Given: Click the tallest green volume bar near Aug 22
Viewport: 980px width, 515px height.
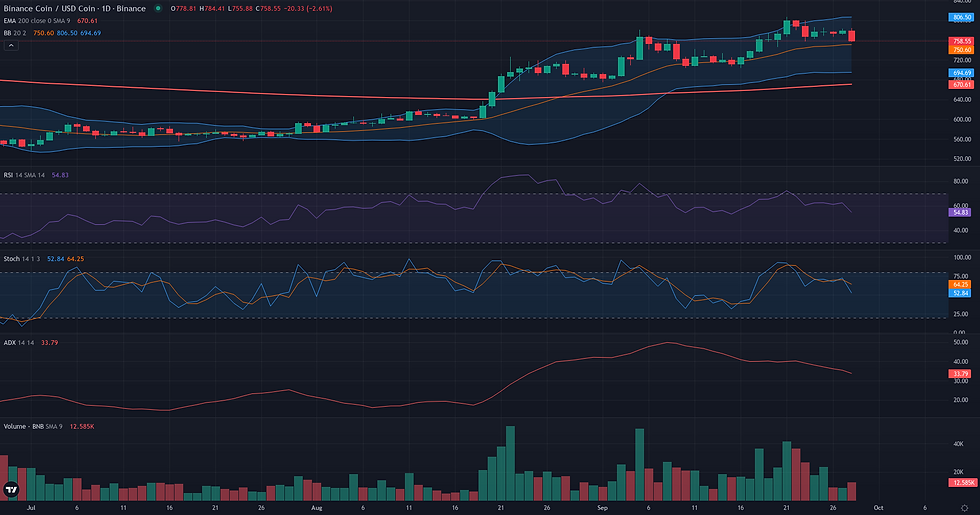Looking at the screenshot, I should pyautogui.click(x=510, y=463).
